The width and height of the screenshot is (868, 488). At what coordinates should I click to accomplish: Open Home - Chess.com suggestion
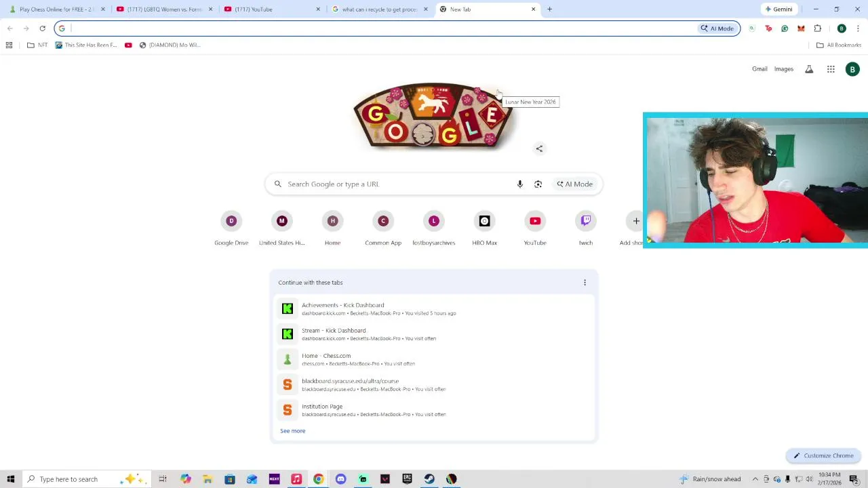[434, 359]
